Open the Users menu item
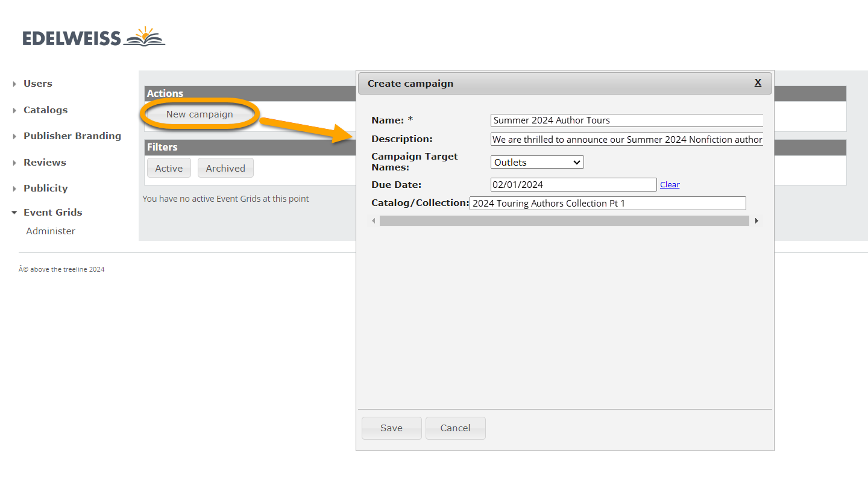Viewport: 868px width, 477px height. coord(38,84)
